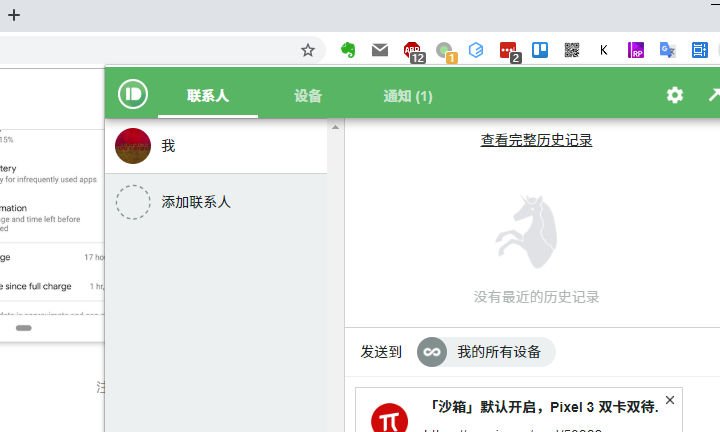Open the 我的所有设备 send target selector

pyautogui.click(x=486, y=352)
